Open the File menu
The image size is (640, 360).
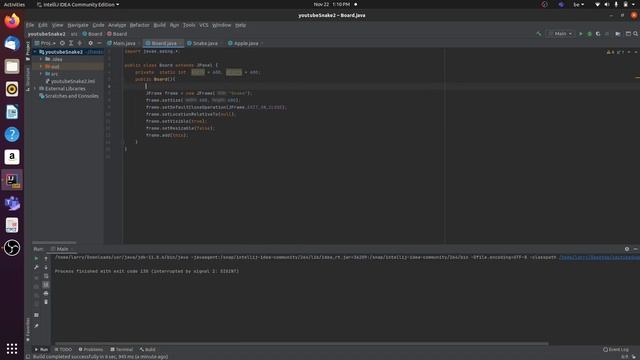coord(30,25)
